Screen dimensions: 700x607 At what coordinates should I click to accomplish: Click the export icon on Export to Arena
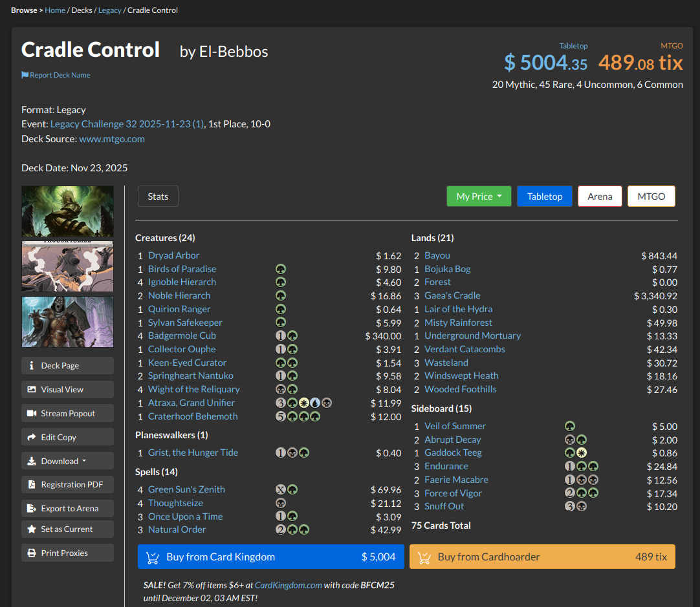pos(32,509)
